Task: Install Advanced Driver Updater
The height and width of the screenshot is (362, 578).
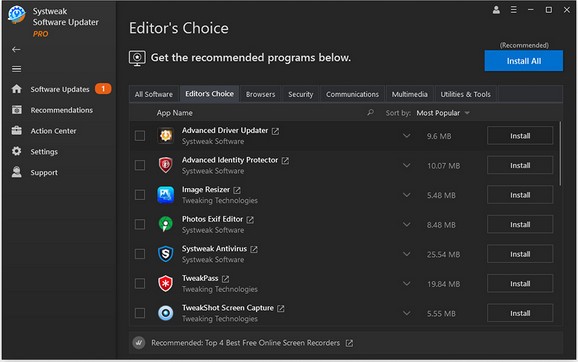Action: 520,136
